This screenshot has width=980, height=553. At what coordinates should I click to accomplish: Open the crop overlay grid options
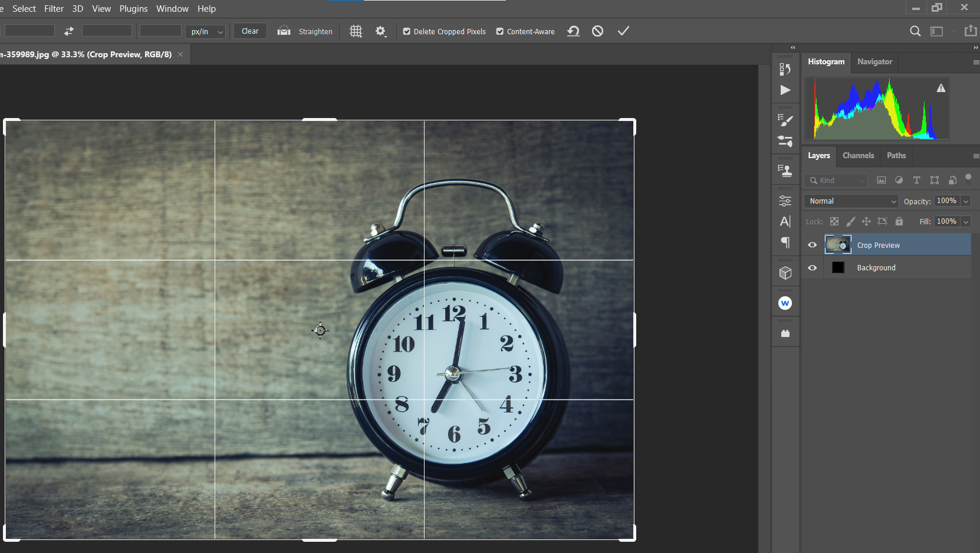point(356,31)
